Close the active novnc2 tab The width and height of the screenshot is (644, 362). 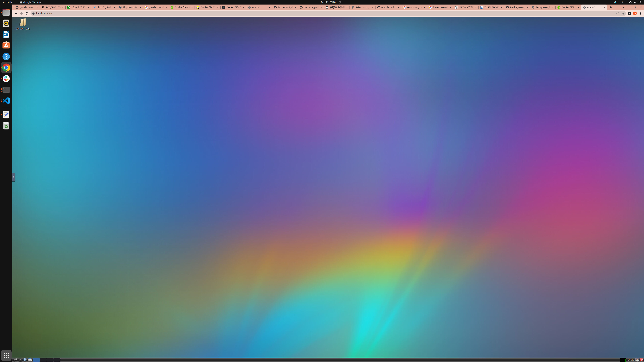coord(604,8)
